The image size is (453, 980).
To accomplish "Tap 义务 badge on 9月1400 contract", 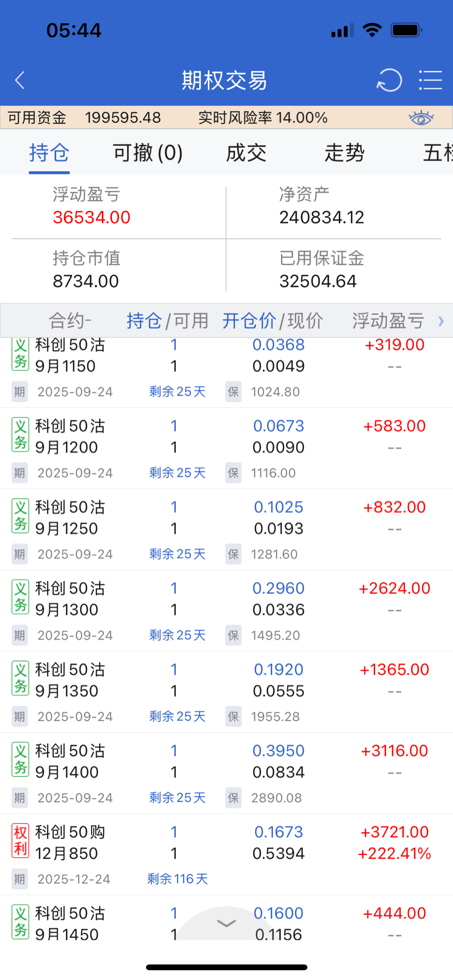I will [20, 759].
